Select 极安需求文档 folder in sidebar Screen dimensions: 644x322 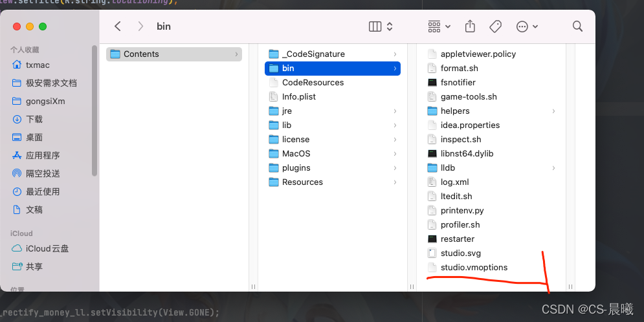click(45, 83)
